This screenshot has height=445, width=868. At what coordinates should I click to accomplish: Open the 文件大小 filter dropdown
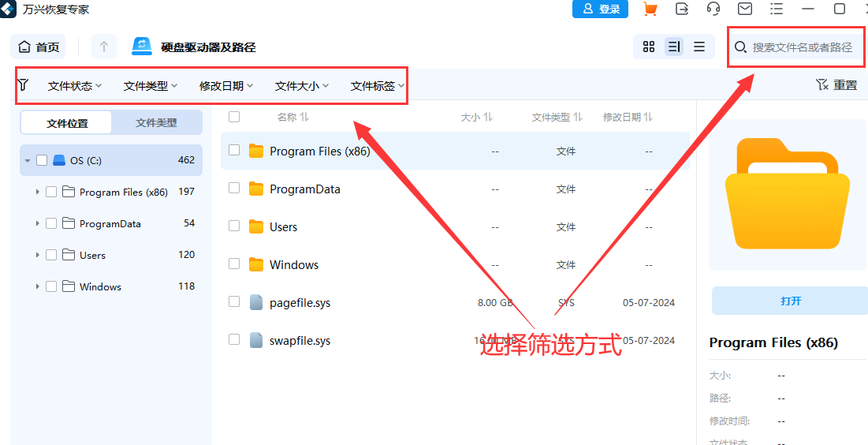(302, 86)
